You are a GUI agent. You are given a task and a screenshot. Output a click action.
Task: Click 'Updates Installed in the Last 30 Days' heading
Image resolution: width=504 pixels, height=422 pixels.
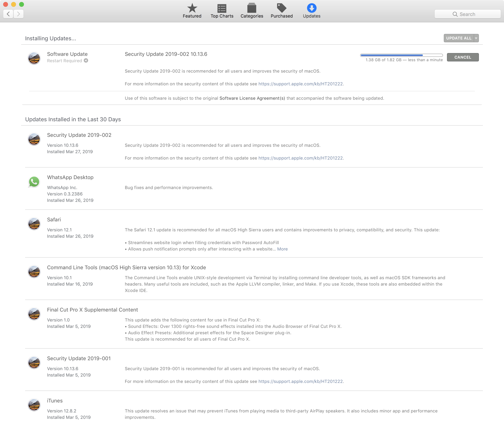pos(73,119)
